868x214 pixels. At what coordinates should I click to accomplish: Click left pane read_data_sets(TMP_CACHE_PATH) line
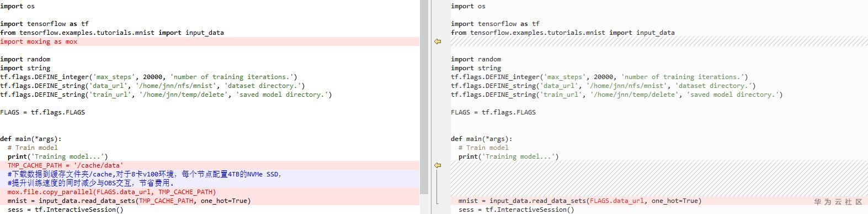(210, 201)
